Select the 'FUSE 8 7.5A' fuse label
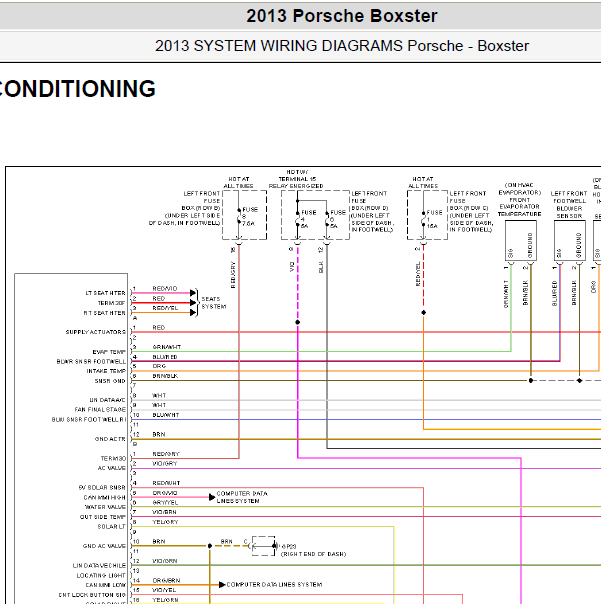This screenshot has height=604, width=601. click(x=250, y=216)
